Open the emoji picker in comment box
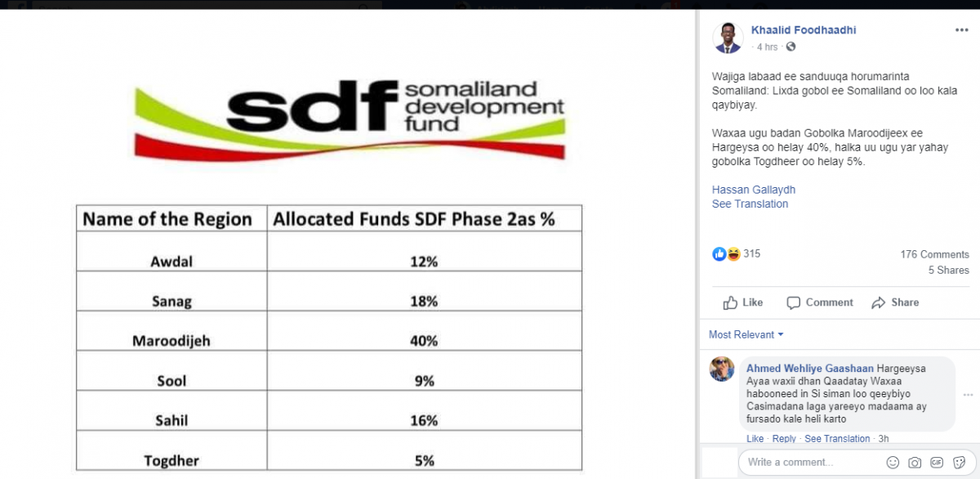980x479 pixels. tap(893, 463)
